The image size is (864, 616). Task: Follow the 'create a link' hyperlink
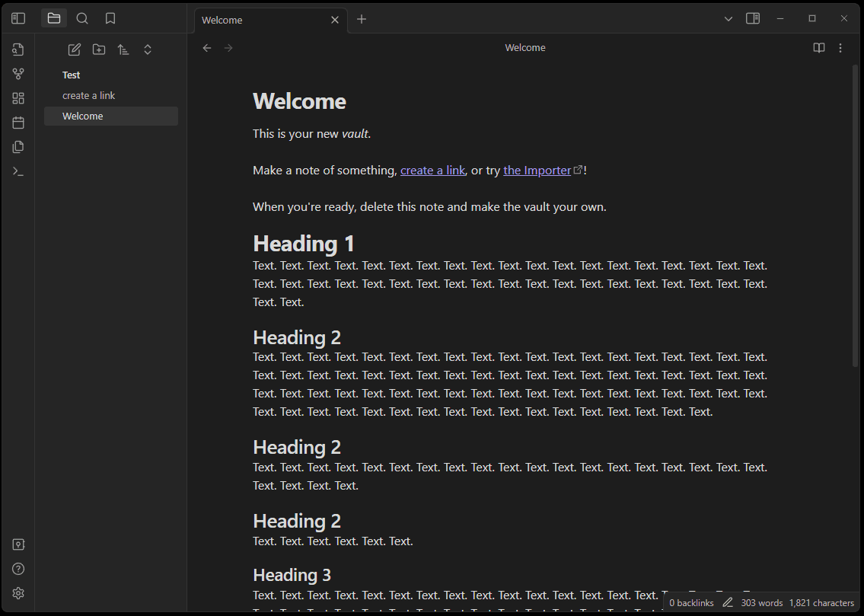[x=432, y=170]
